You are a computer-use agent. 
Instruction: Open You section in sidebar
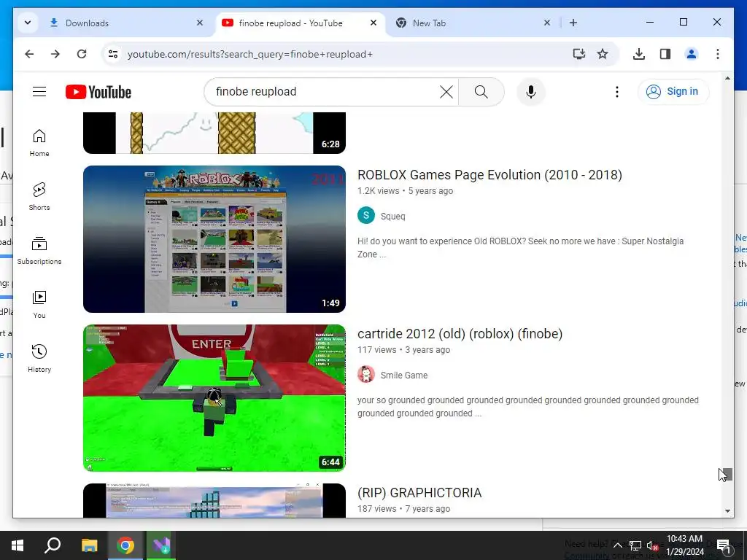(x=39, y=305)
